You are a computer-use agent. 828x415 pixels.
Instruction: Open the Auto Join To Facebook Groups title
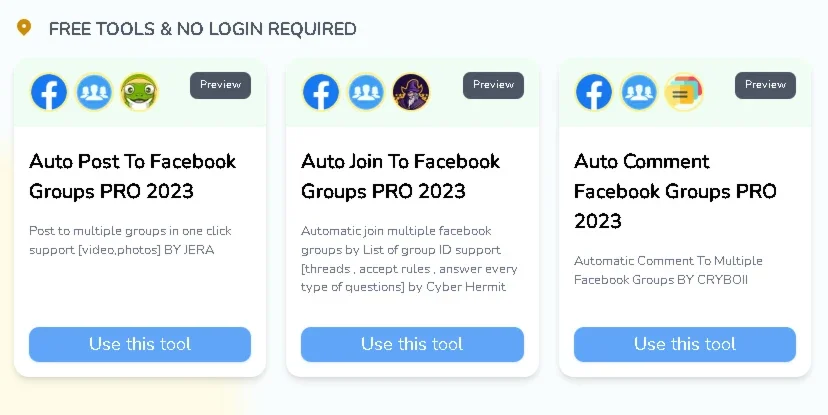tap(401, 176)
